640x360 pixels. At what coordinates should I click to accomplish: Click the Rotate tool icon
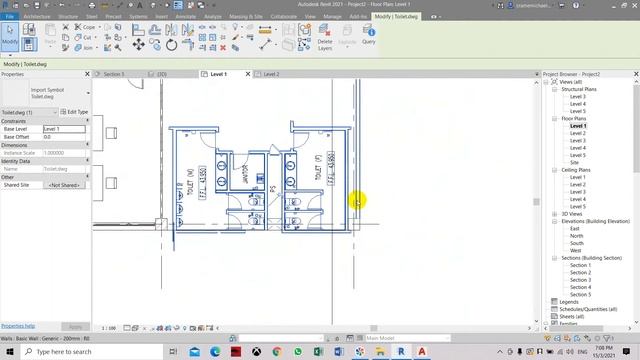point(171,45)
